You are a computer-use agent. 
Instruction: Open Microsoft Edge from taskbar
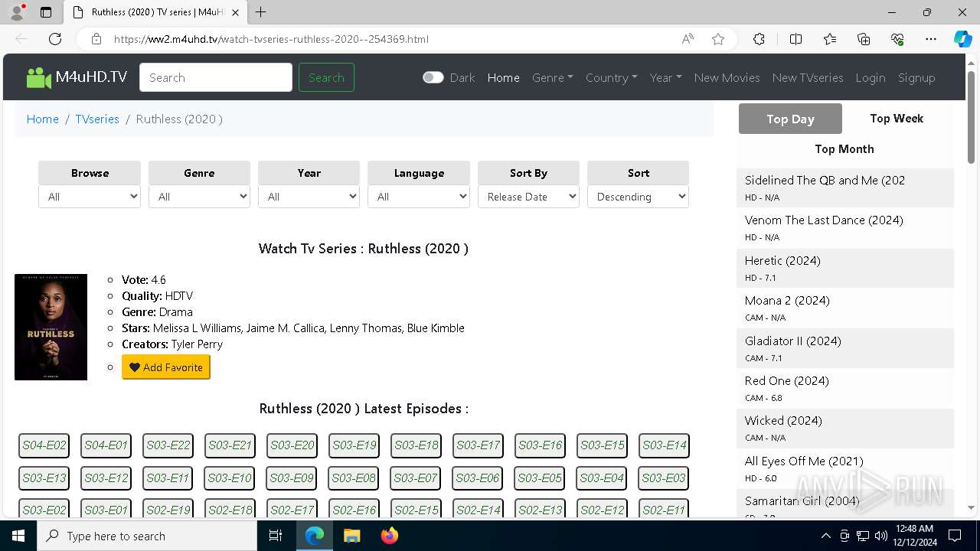click(315, 536)
